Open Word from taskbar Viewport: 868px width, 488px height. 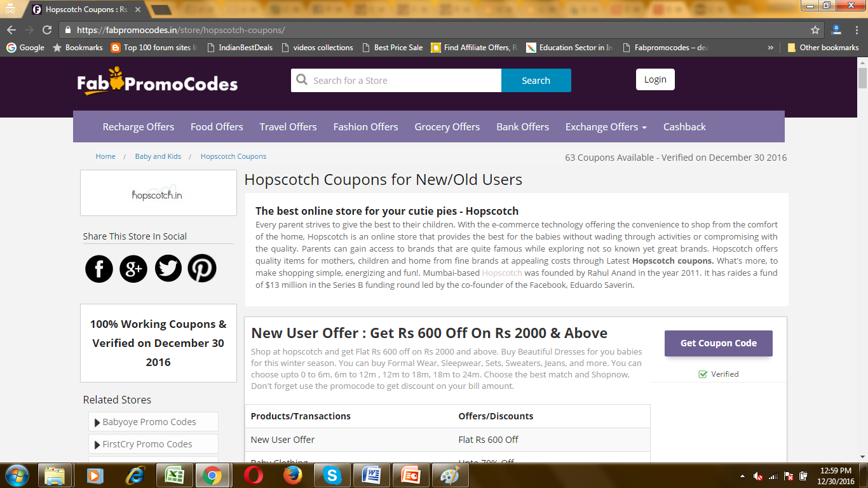click(x=371, y=475)
